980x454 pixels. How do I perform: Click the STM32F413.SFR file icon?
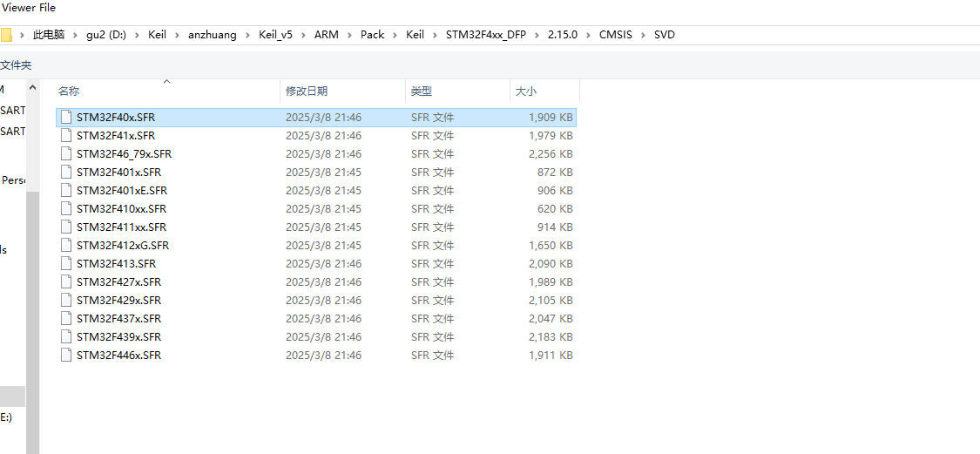(x=66, y=263)
